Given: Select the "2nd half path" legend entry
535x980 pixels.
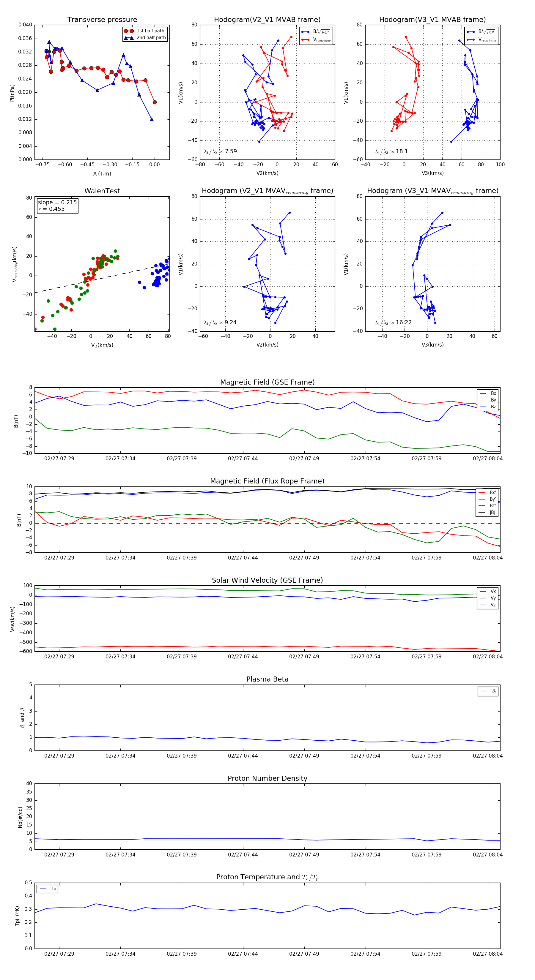Looking at the screenshot, I should coord(145,38).
